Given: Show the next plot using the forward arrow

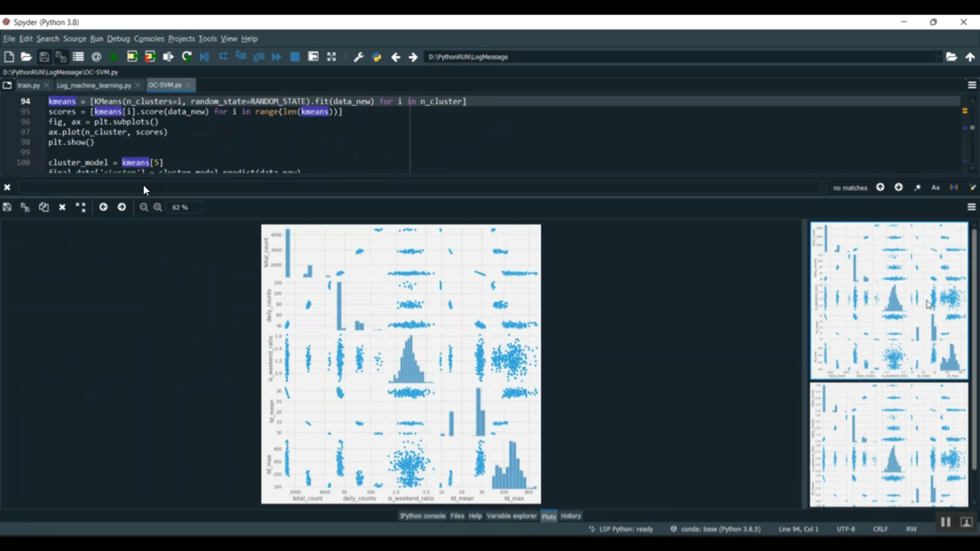Looking at the screenshot, I should (122, 207).
